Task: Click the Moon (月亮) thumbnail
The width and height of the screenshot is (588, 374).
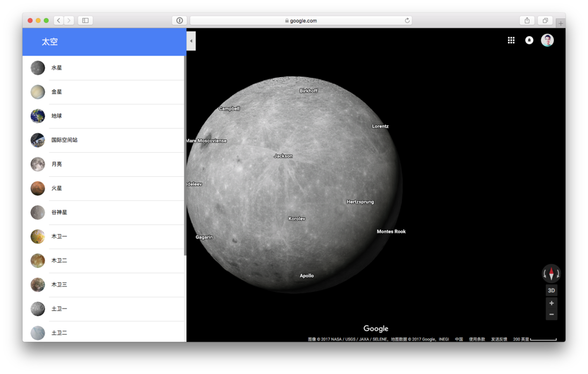Action: [x=38, y=164]
